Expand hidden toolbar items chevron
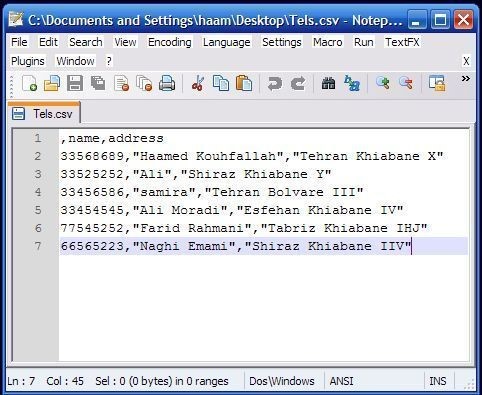The height and width of the screenshot is (395, 482). point(466,79)
